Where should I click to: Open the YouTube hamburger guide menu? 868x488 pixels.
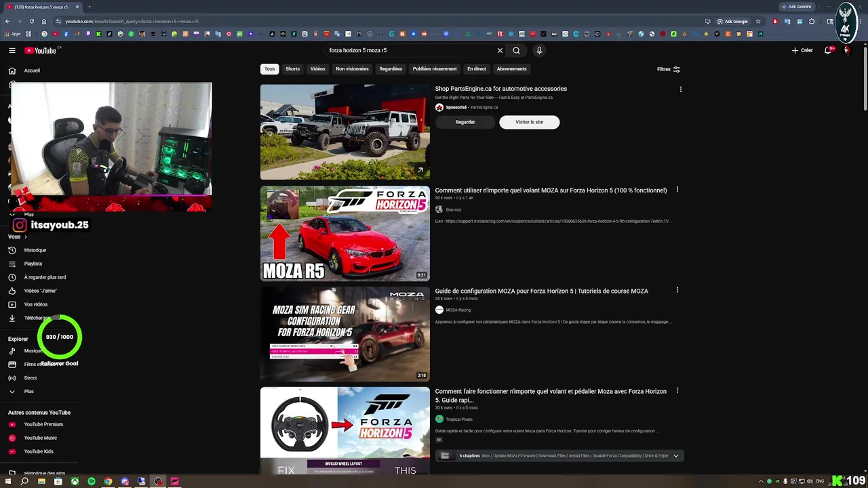click(12, 50)
